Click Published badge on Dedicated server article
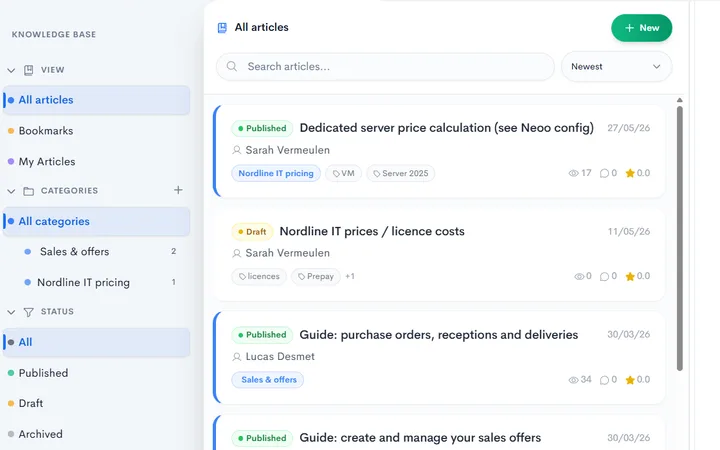720x450 pixels. point(262,128)
